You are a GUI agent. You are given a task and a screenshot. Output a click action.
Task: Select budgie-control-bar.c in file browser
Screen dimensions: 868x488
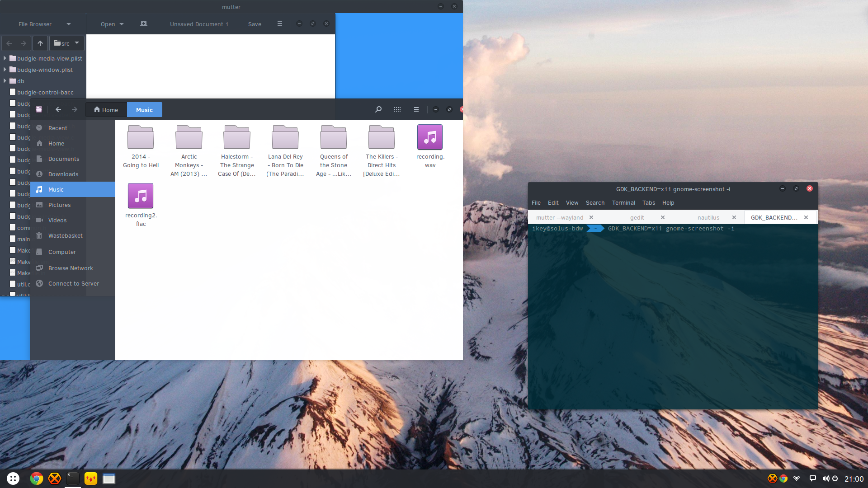coord(43,92)
